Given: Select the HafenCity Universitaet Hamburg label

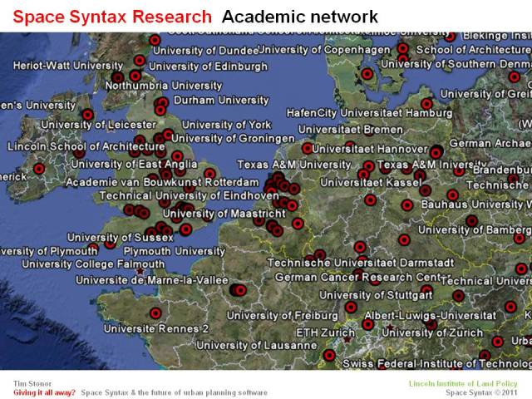Looking at the screenshot, I should 357,112.
